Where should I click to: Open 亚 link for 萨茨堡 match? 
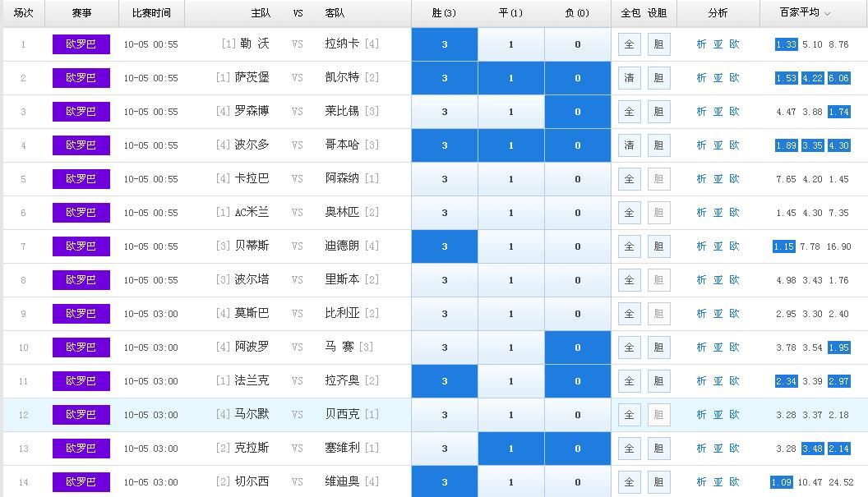718,78
